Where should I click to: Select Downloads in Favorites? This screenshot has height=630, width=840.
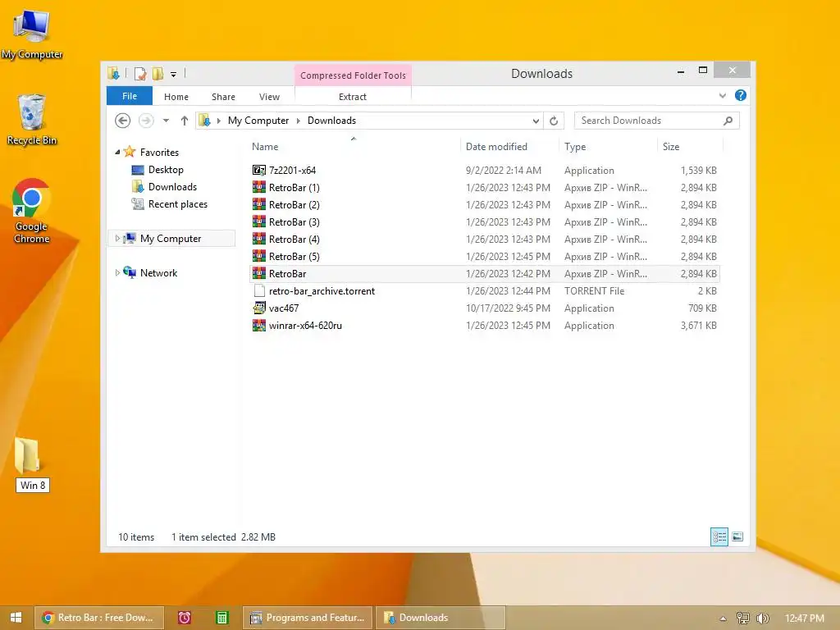pyautogui.click(x=172, y=187)
